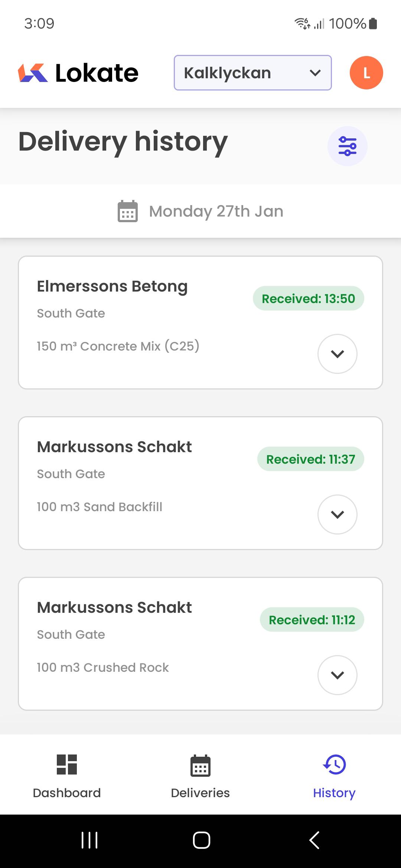Viewport: 401px width, 868px height.
Task: Open the orange L profile avatar
Action: coord(366,73)
